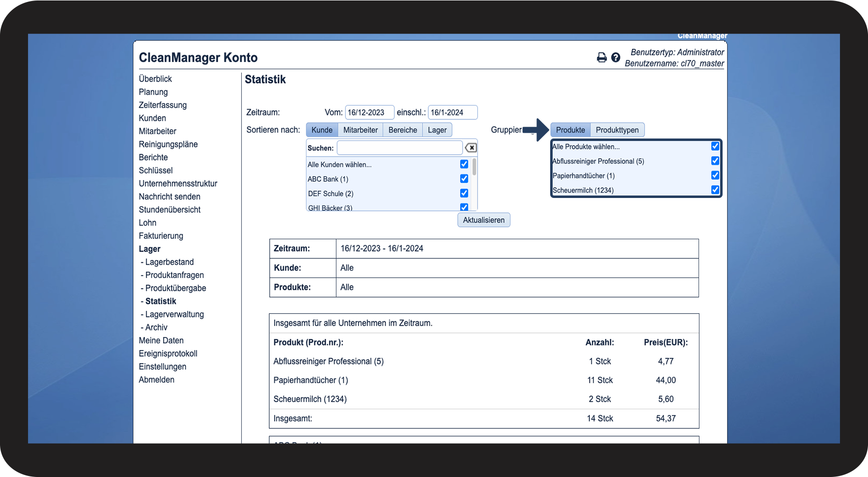Open help via question mark icon
Image resolution: width=868 pixels, height=477 pixels.
616,58
